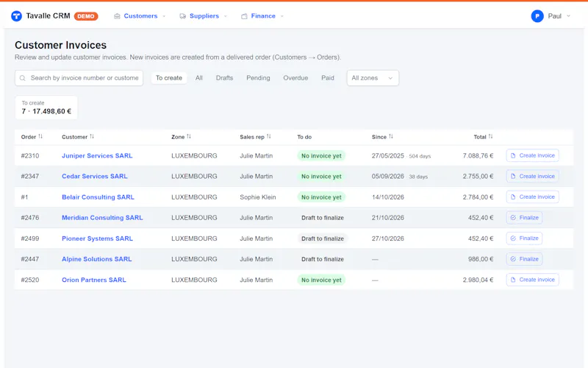Screen dimensions: 588x368
Task: Create invoice for Juniper Services SARL
Action: 532,155
